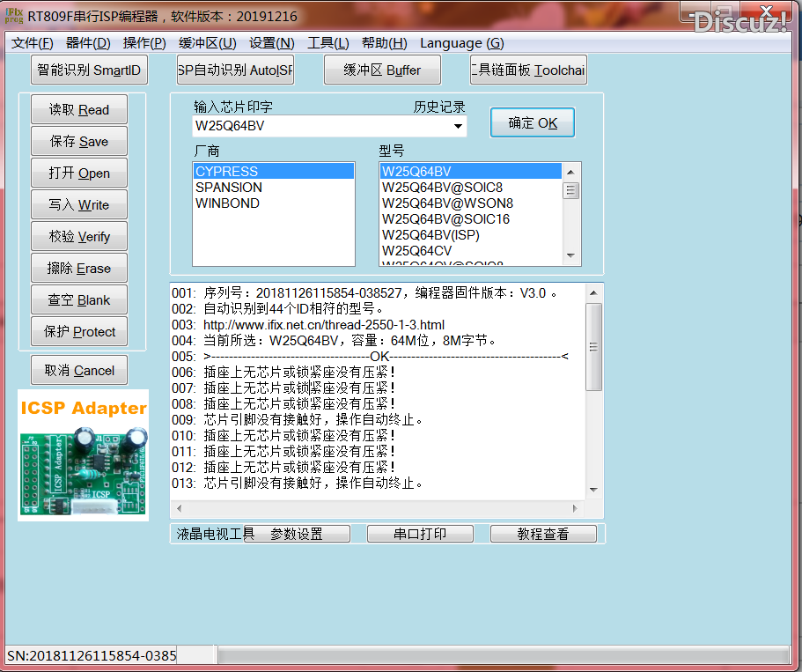The height and width of the screenshot is (672, 802).
Task: Click the 智能识别 SmartID toolbar button
Action: click(x=88, y=70)
